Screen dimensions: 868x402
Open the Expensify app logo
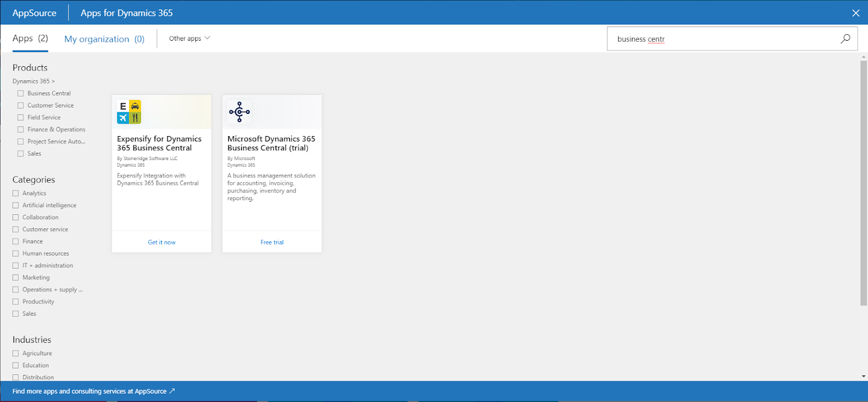point(129,112)
